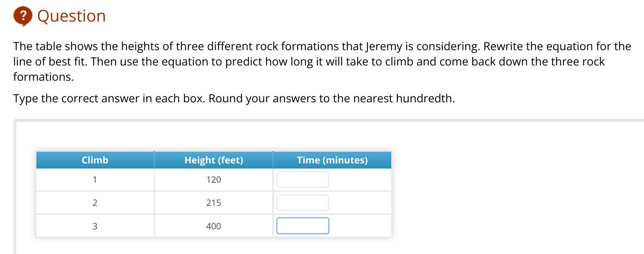The height and width of the screenshot is (254, 644).
Task: Click climb number 1 cell
Action: 95,180
